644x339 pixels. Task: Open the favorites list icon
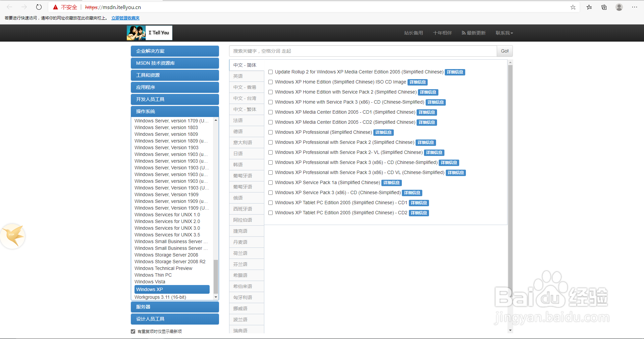click(589, 7)
